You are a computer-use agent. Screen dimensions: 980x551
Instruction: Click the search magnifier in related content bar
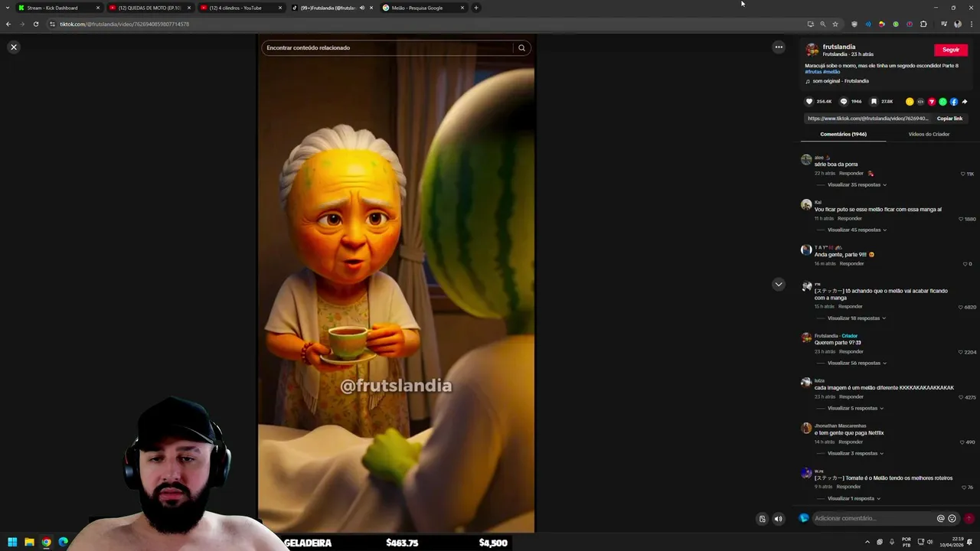pos(521,47)
